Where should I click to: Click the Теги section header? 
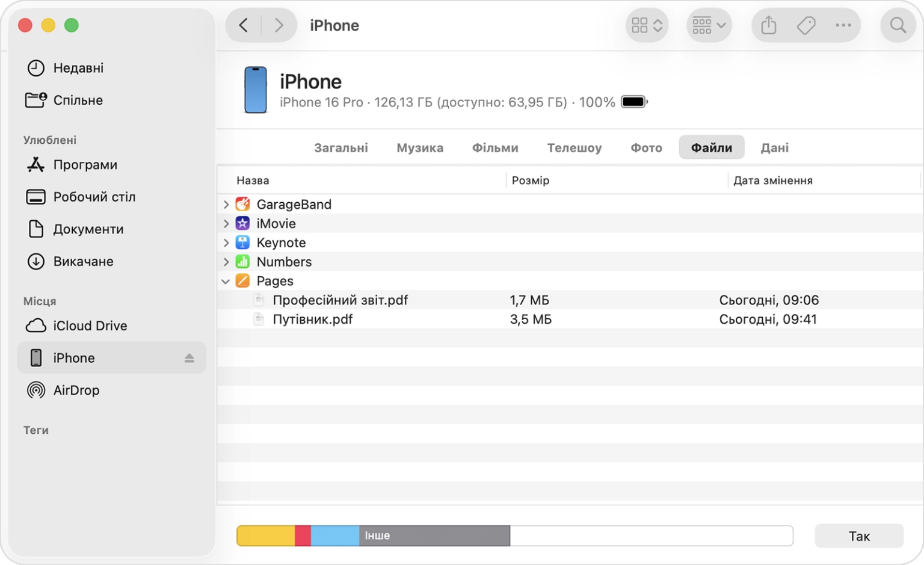pos(36,430)
